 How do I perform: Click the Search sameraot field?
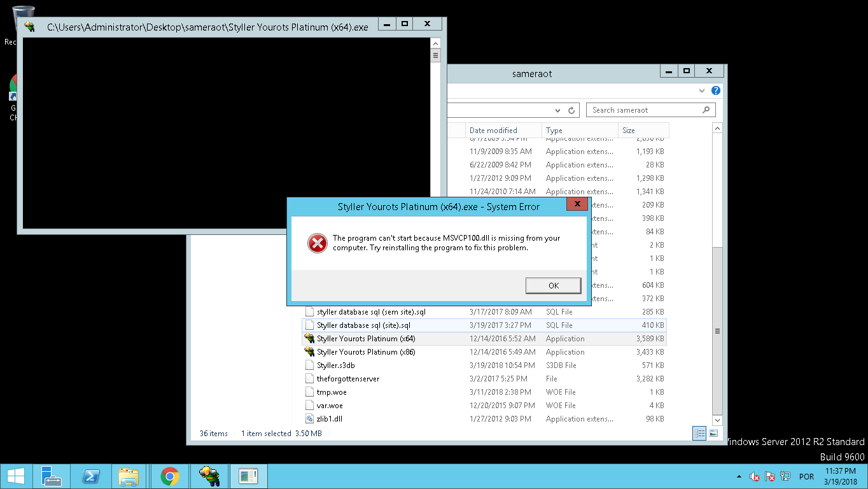click(650, 110)
